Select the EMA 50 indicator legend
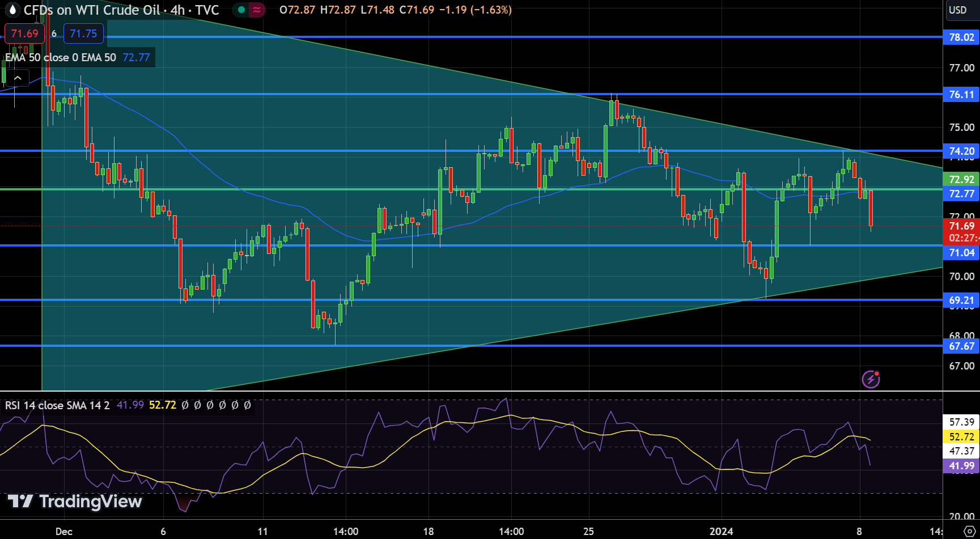Screen dimensions: 980x539 78,57
